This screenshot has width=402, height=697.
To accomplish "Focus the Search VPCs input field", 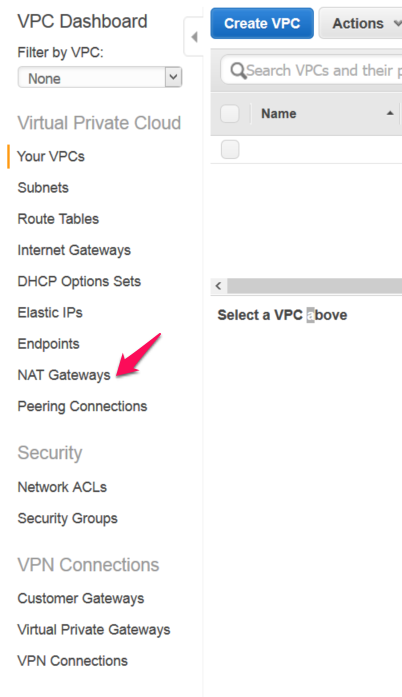I will pyautogui.click(x=311, y=70).
